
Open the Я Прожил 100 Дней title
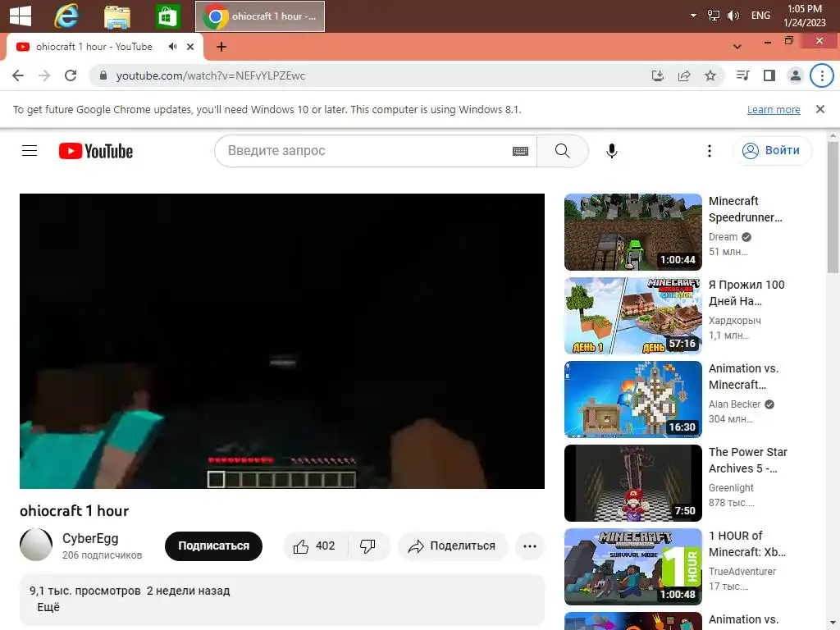coord(746,293)
